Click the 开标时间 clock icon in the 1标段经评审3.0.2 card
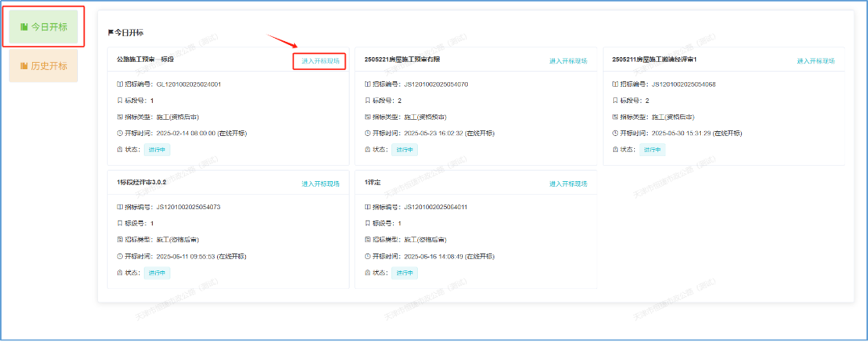Viewport: 868px width, 342px height. pyautogui.click(x=120, y=257)
